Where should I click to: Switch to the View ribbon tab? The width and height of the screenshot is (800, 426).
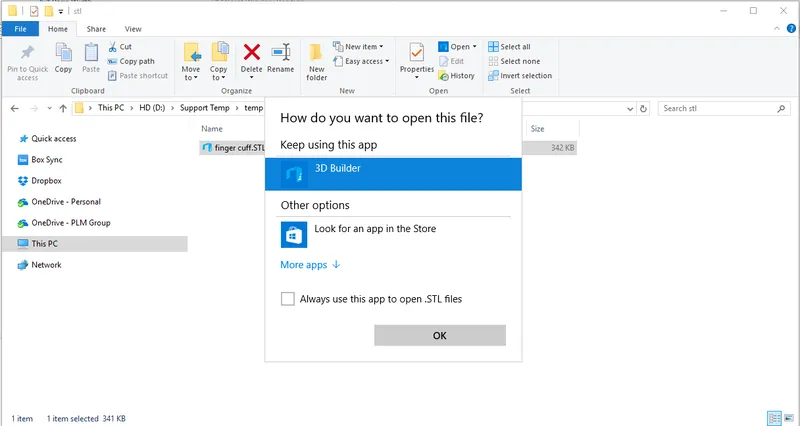coord(133,29)
